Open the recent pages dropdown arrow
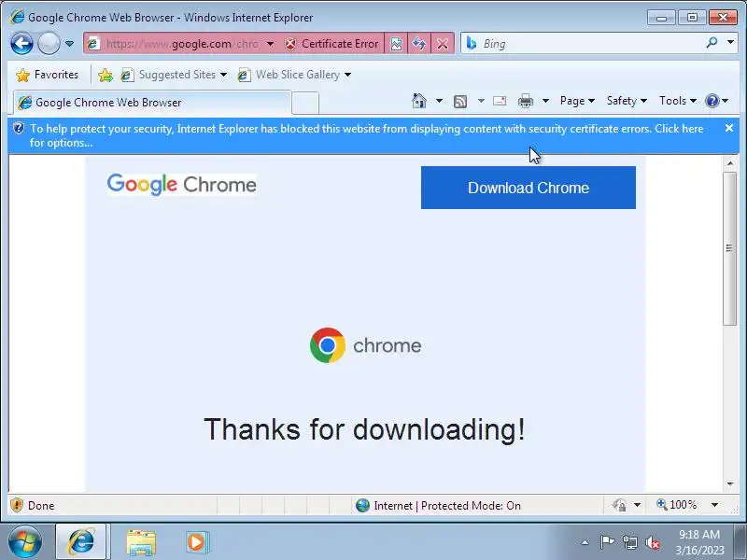Image resolution: width=747 pixels, height=560 pixels. coord(69,44)
